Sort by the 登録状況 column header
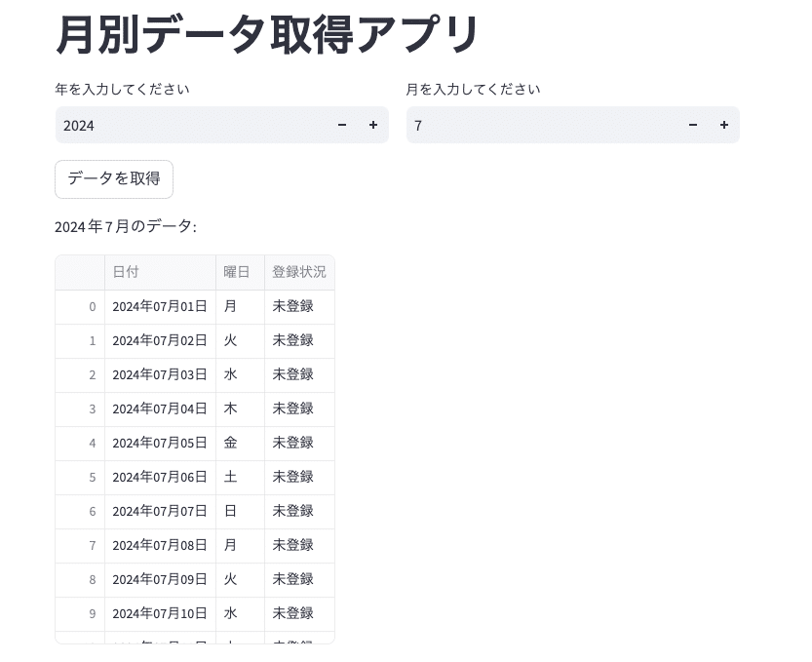This screenshot has height=662, width=812. (x=299, y=272)
